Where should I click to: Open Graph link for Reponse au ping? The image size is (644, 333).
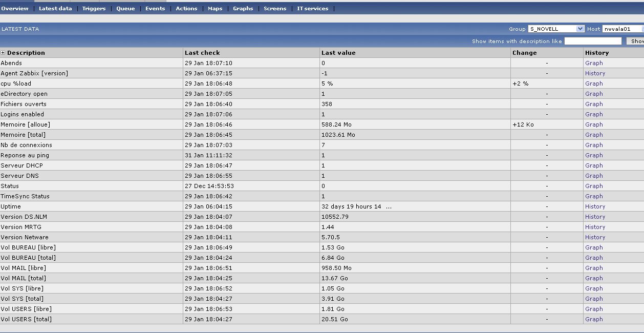[x=594, y=155]
